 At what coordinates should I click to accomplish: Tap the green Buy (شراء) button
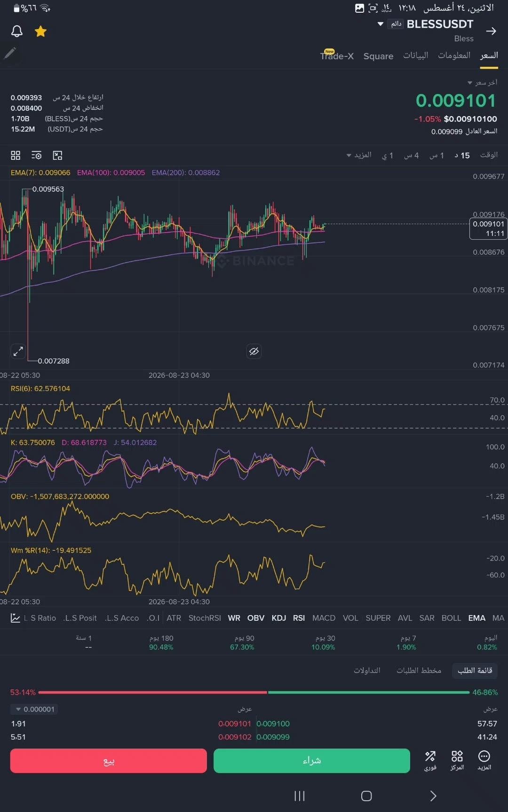pos(312,761)
